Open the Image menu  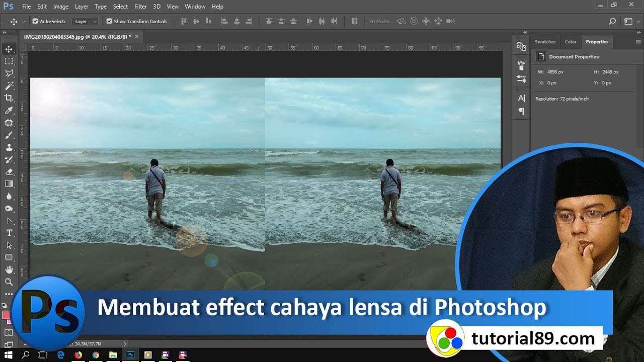point(61,7)
